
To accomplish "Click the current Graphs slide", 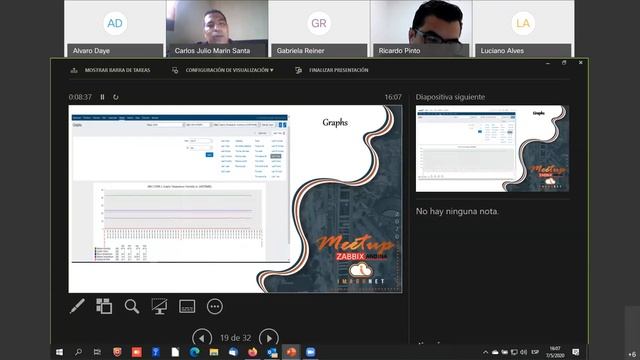I will (x=235, y=199).
